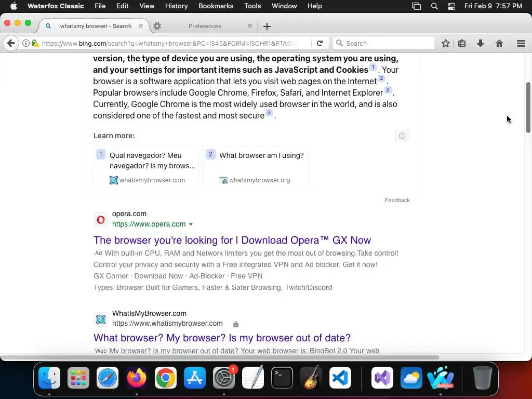Switch to the Preferences tab
The image size is (532, 399).
click(205, 26)
